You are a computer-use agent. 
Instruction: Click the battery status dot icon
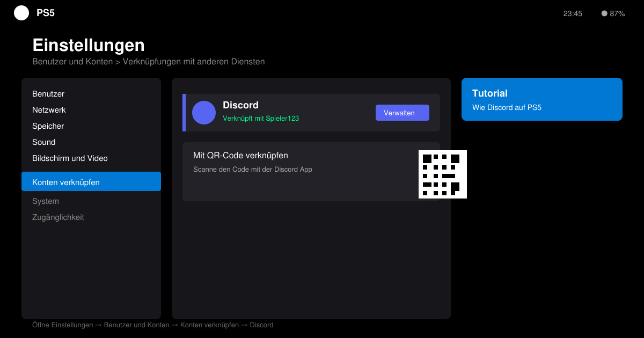(x=604, y=13)
